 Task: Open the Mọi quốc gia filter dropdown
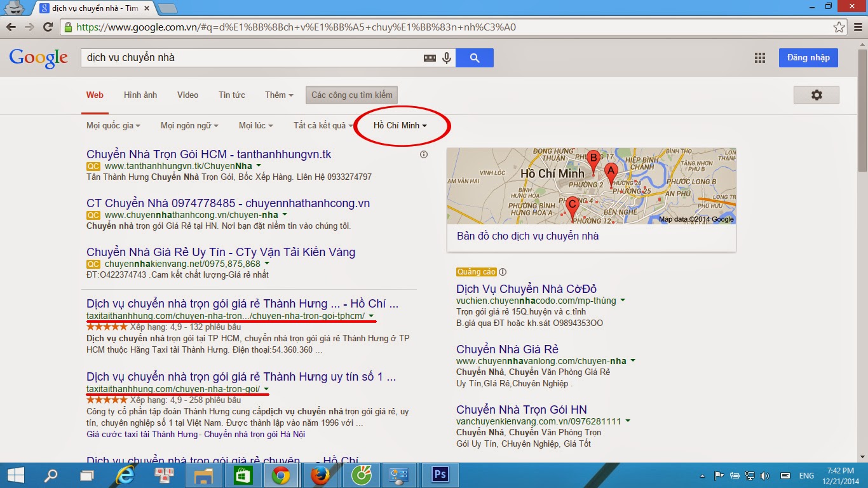(113, 126)
